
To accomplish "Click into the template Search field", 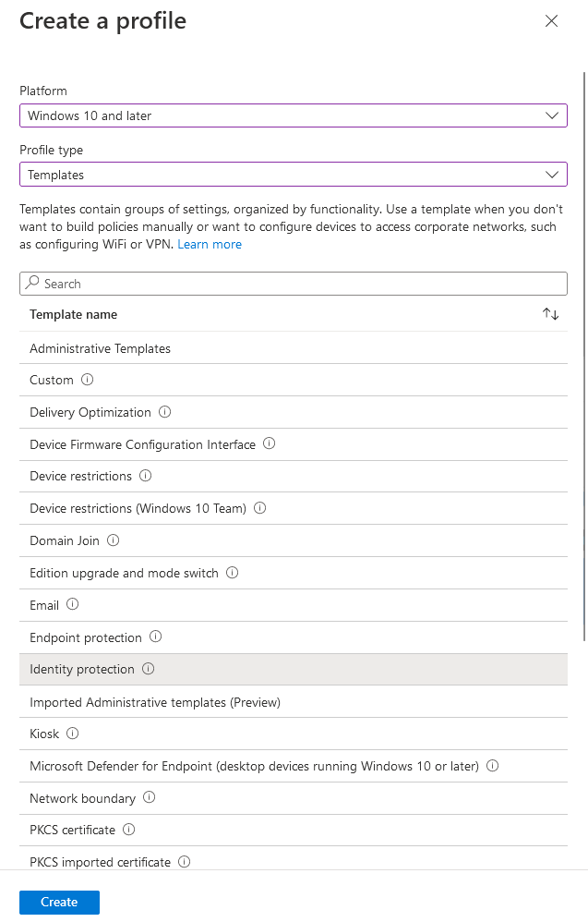I will click(293, 284).
